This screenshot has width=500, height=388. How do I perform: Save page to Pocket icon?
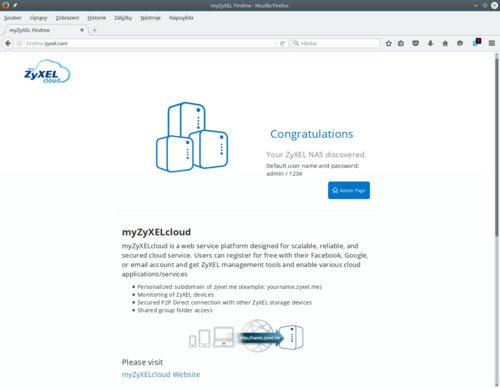pyautogui.click(x=416, y=43)
